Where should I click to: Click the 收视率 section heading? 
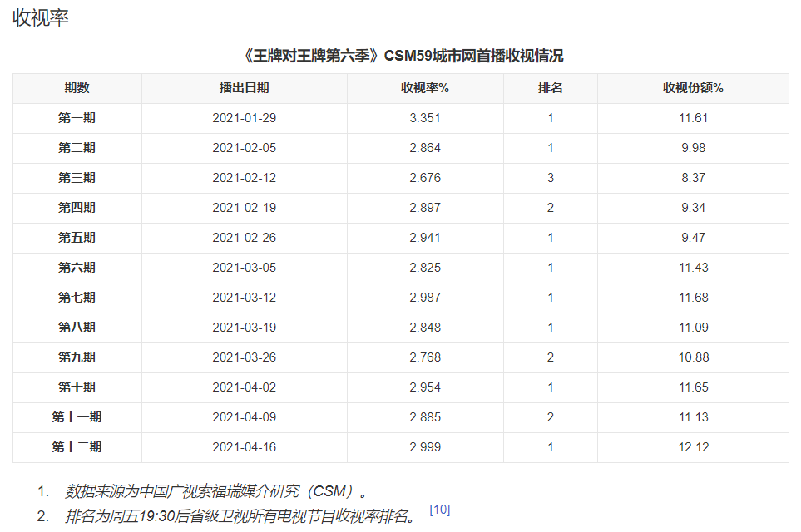[x=41, y=18]
